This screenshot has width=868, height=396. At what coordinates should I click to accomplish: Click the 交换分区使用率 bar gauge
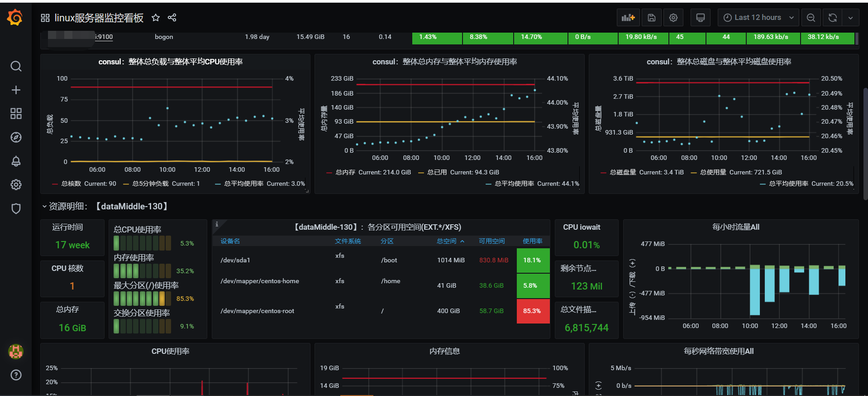click(x=143, y=326)
